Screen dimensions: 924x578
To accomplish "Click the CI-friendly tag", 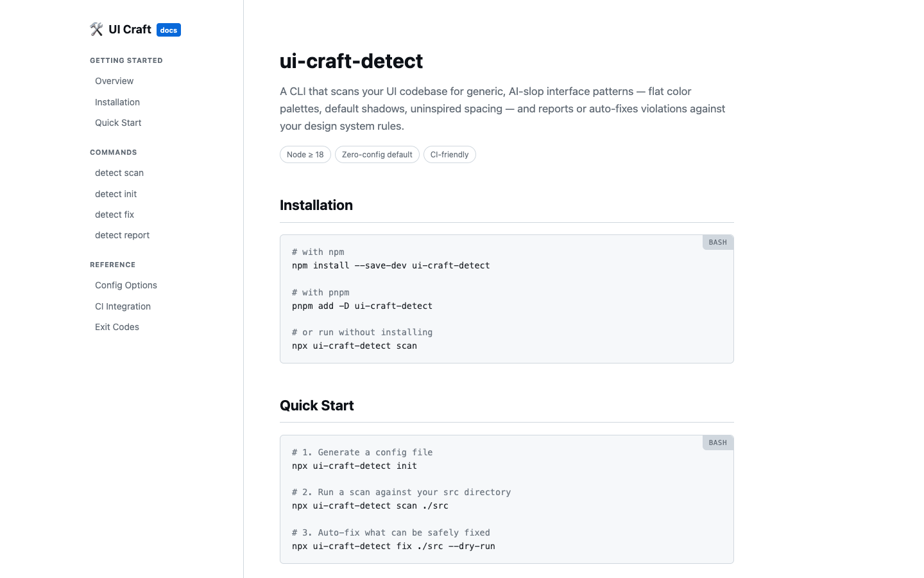I will click(450, 155).
